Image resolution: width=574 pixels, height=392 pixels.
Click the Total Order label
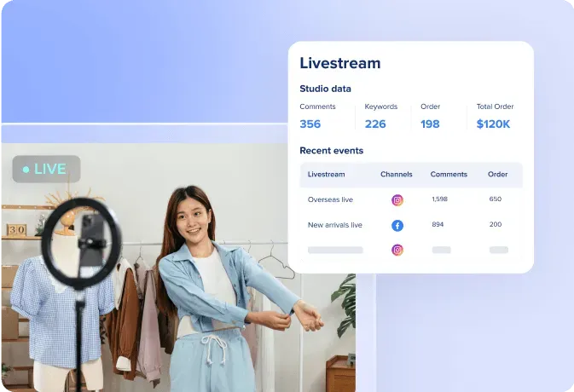(x=495, y=107)
